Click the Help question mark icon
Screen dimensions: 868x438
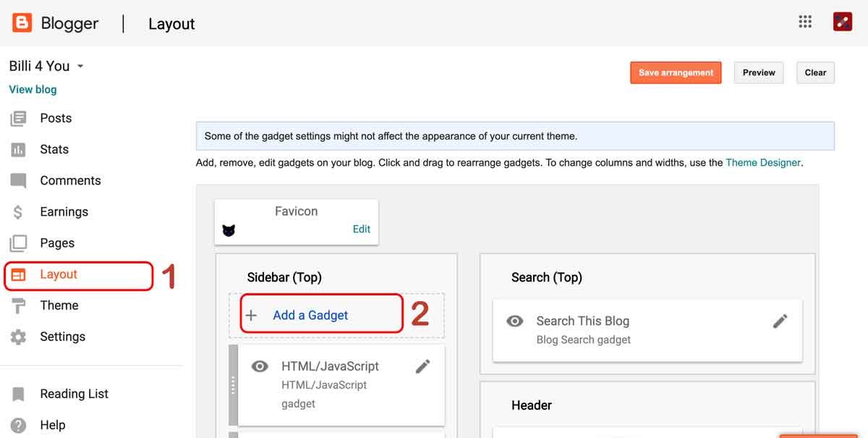19,425
